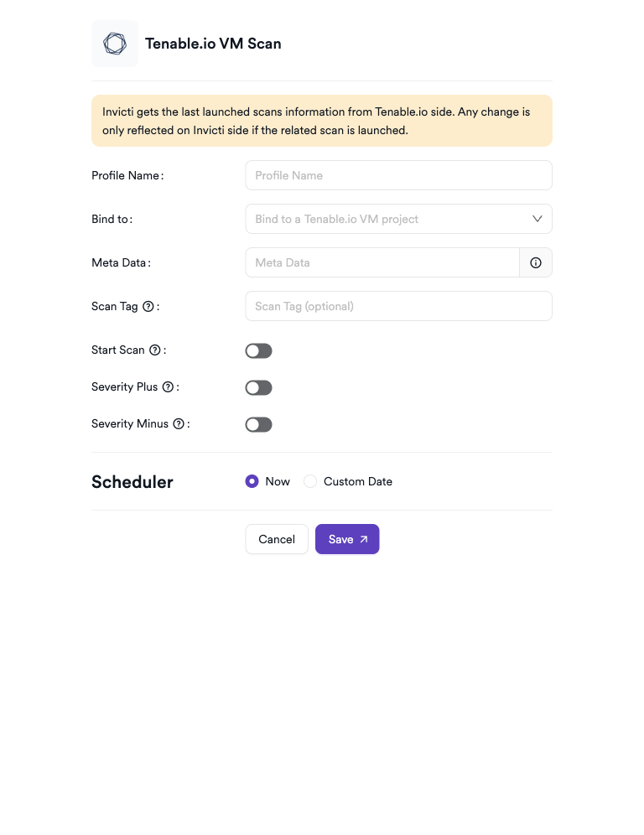644x835 pixels.
Task: Click the help icon beside Severity Minus
Action: coord(178,423)
